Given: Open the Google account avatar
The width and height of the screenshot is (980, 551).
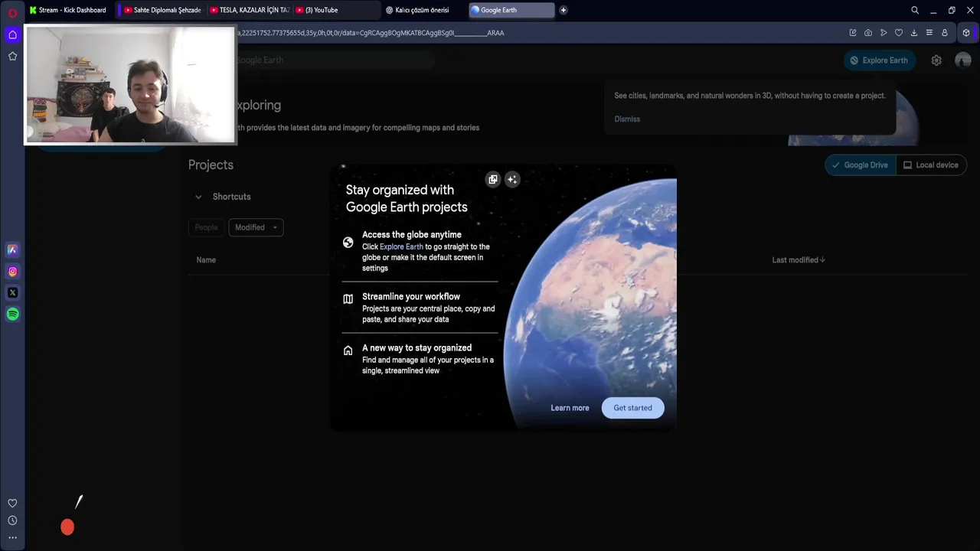Looking at the screenshot, I should pos(963,60).
